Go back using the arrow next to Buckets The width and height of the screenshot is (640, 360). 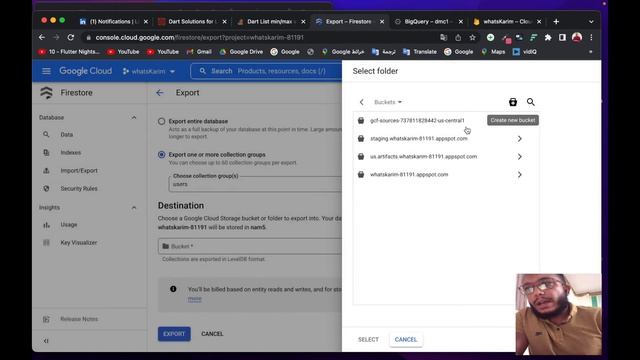361,102
